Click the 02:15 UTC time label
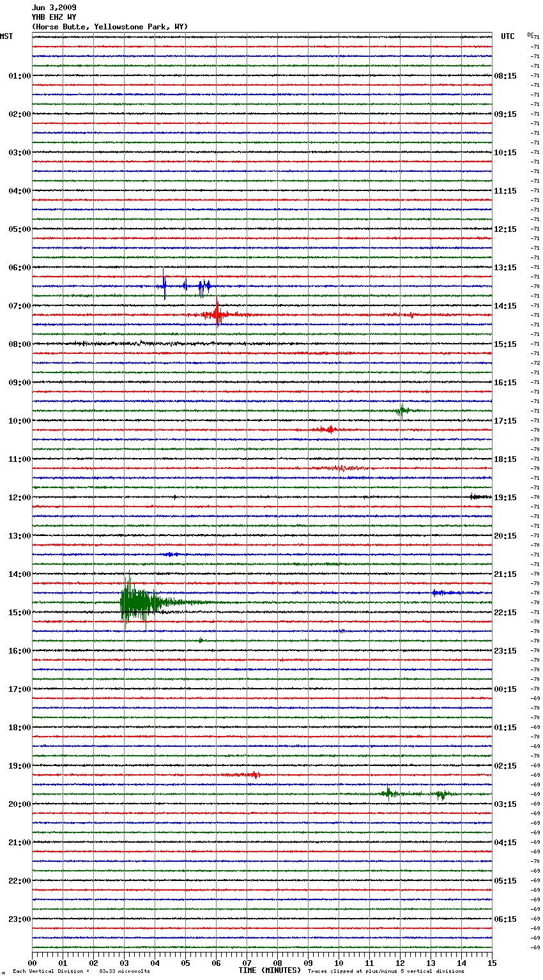This screenshot has height=980, width=543. click(x=505, y=766)
